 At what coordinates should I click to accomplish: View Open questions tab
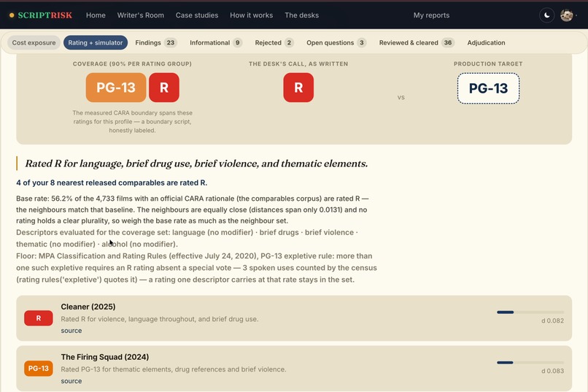coord(336,43)
